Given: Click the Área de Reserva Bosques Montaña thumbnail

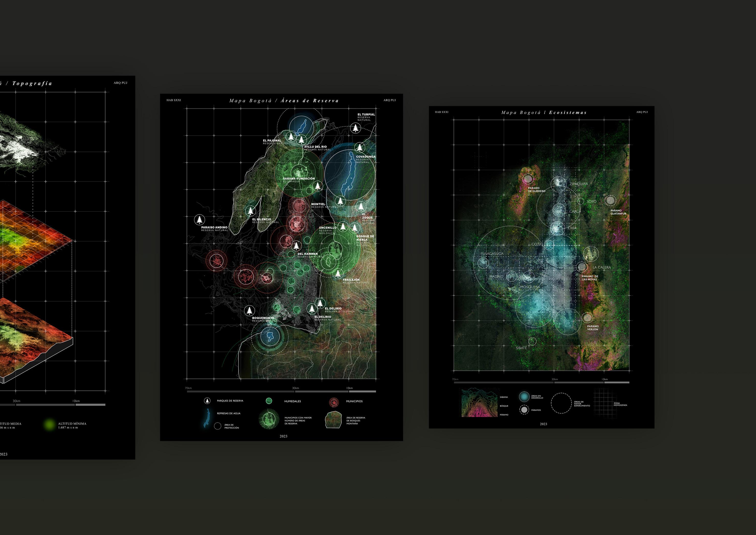Looking at the screenshot, I should coord(334,420).
